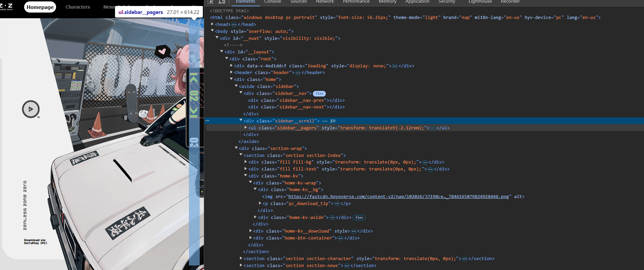Toggle the flex badge on home-kv-aside

[359, 218]
